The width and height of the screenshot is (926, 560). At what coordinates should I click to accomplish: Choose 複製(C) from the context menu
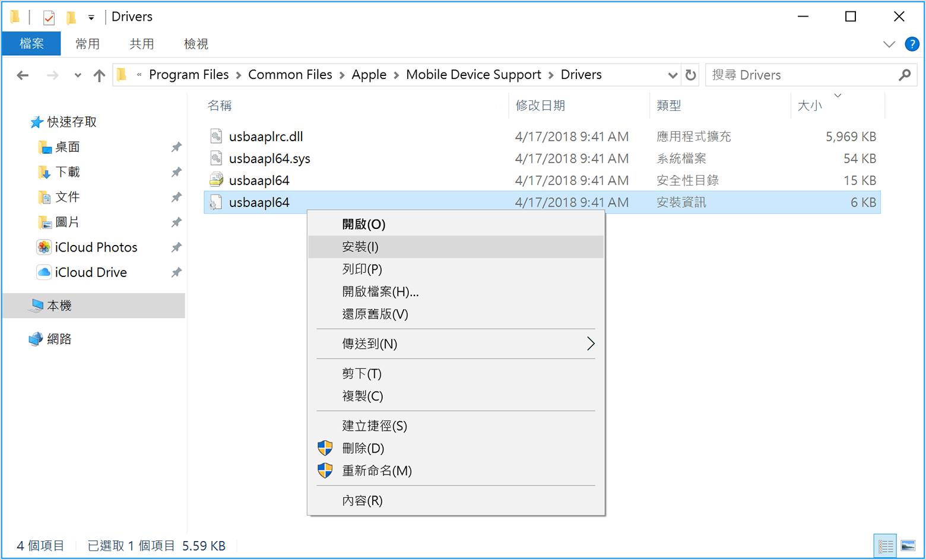tap(456, 396)
